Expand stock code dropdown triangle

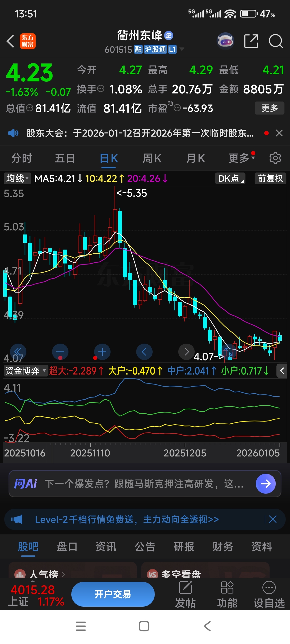point(182,49)
